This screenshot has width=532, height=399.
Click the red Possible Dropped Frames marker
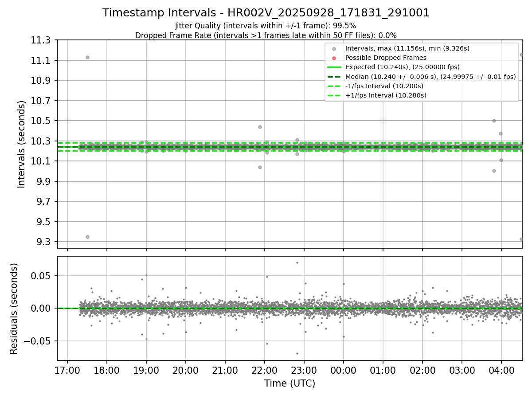coord(334,58)
